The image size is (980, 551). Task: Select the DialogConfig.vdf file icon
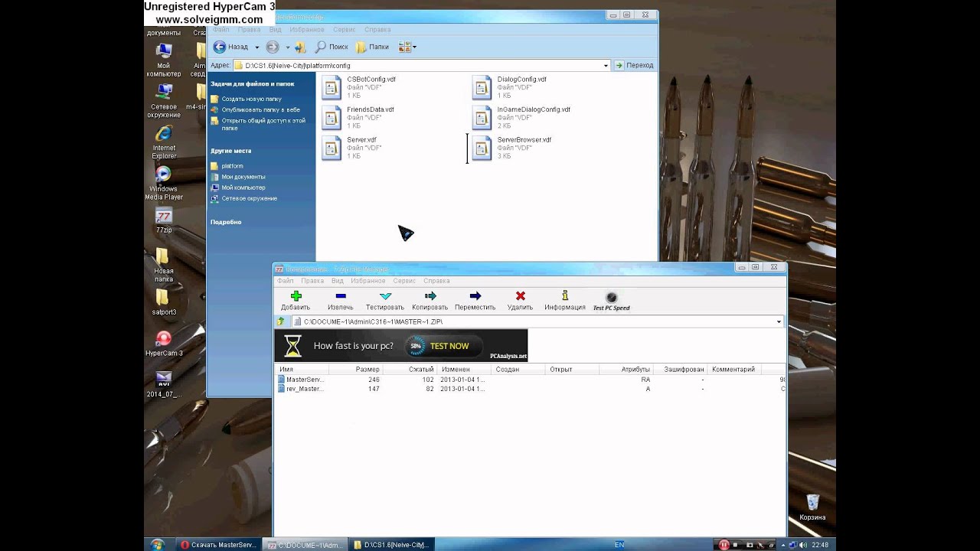tap(482, 87)
